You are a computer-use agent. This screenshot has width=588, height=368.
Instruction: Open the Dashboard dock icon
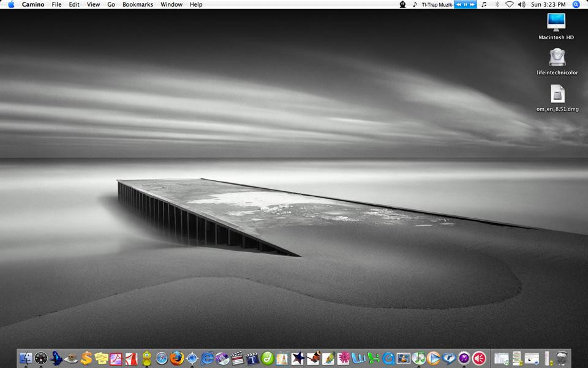[41, 358]
